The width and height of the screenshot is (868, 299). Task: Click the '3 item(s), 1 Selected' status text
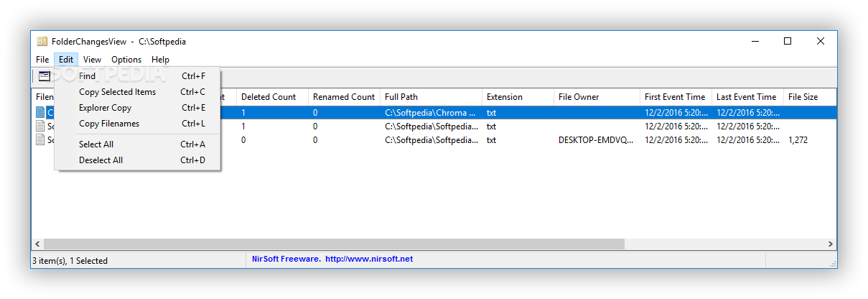pyautogui.click(x=70, y=261)
